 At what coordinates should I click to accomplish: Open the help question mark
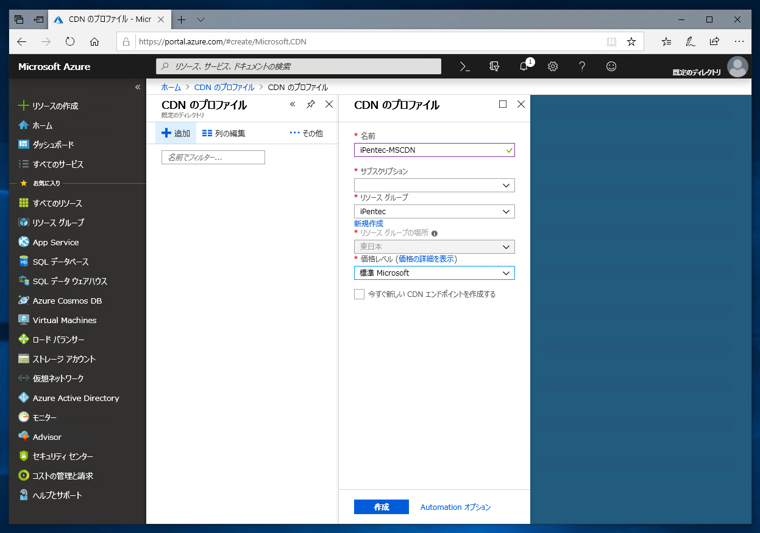(x=582, y=66)
